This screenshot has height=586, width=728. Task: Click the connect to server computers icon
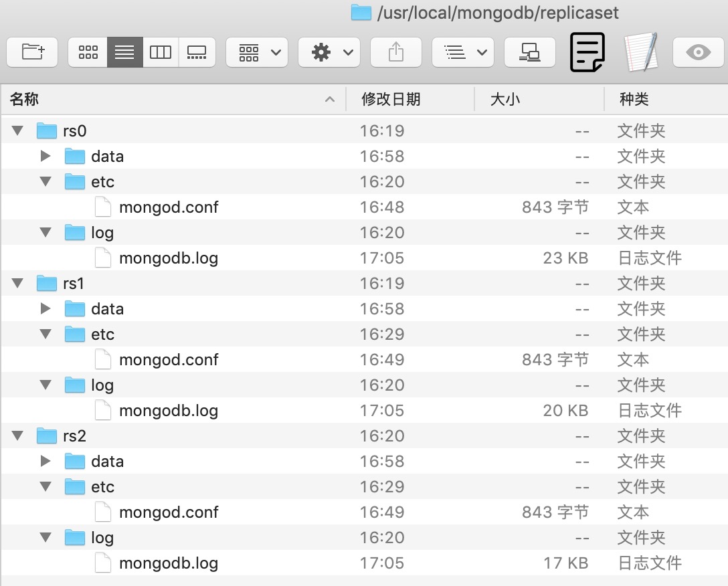tap(530, 52)
